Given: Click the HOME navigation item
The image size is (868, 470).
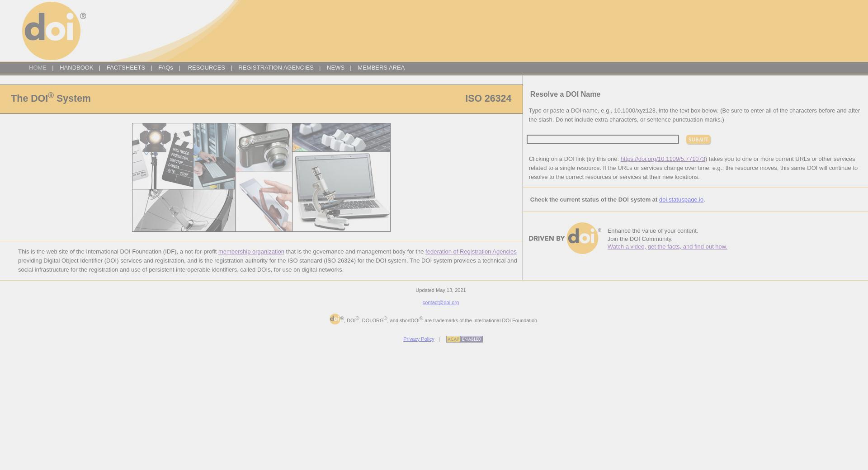Looking at the screenshot, I should click(38, 68).
